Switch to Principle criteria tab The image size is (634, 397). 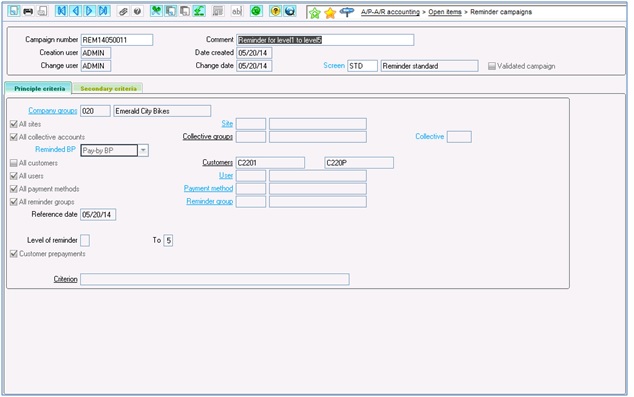39,89
